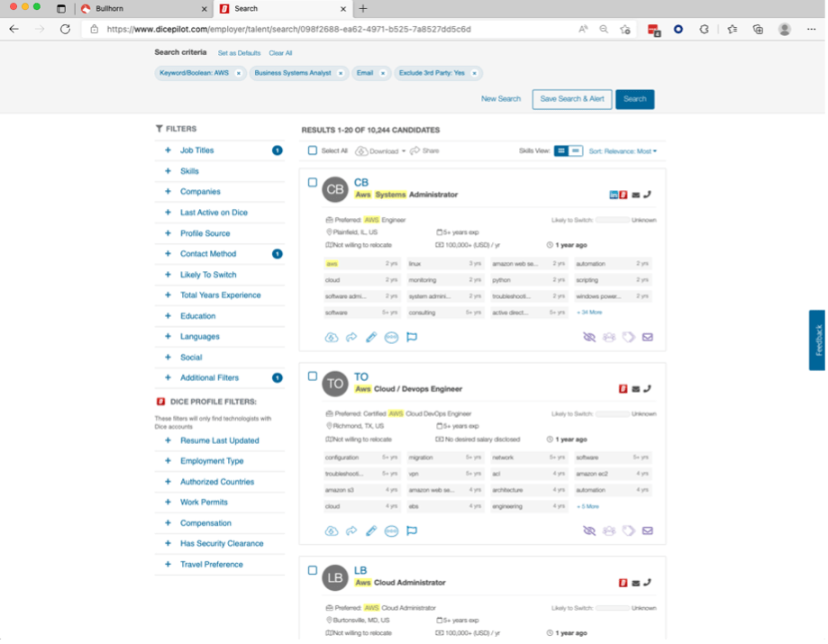This screenshot has height=644, width=828.
Task: Click the pencil edit icon on TO's card
Action: click(370, 531)
